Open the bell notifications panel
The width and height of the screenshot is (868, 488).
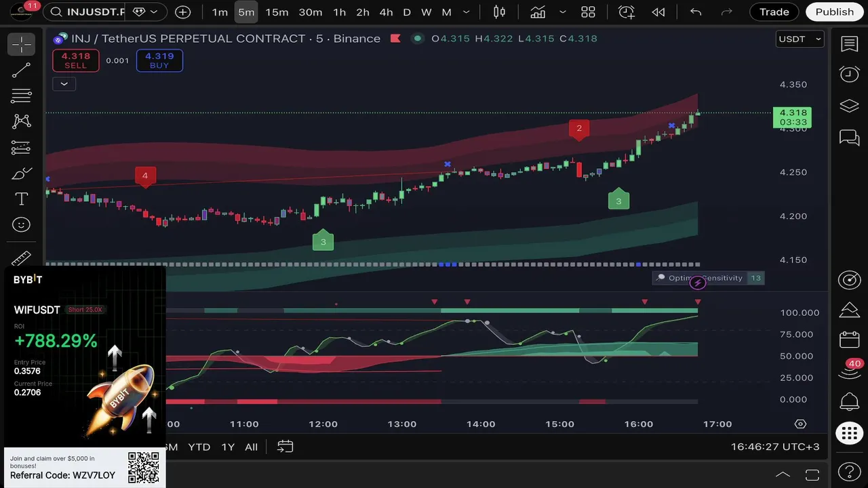click(850, 401)
